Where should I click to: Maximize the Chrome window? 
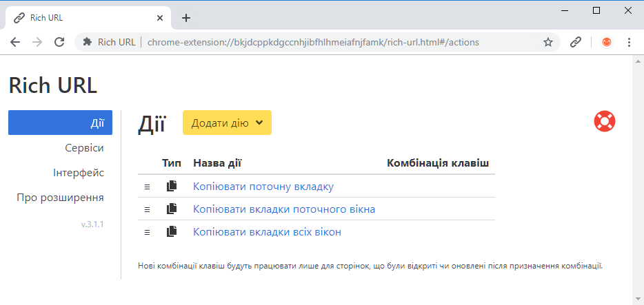[596, 11]
